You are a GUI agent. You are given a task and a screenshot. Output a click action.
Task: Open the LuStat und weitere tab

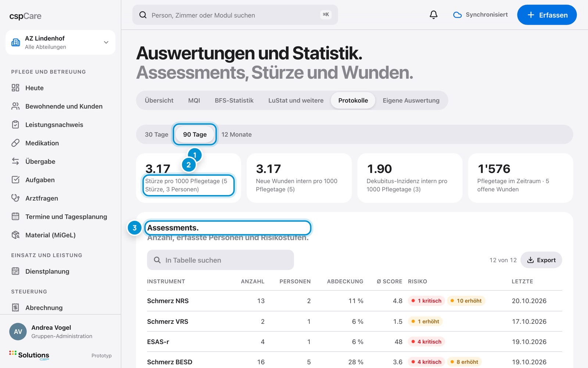[296, 100]
